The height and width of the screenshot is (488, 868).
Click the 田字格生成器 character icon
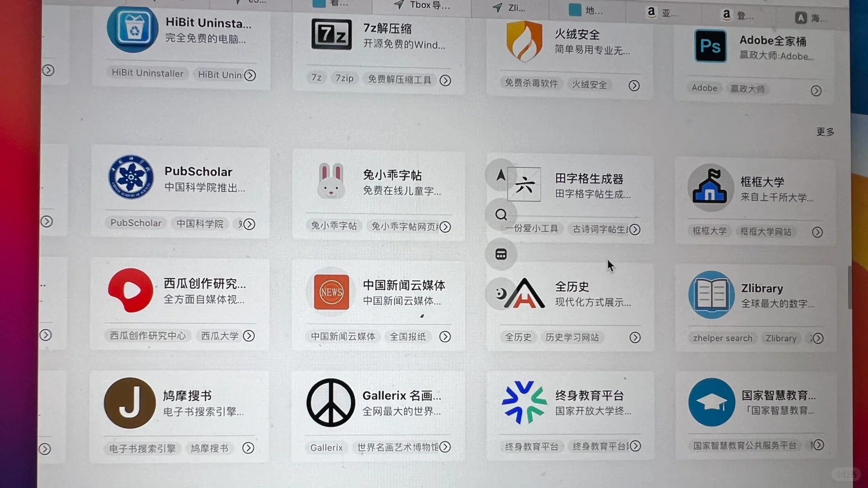pyautogui.click(x=524, y=184)
